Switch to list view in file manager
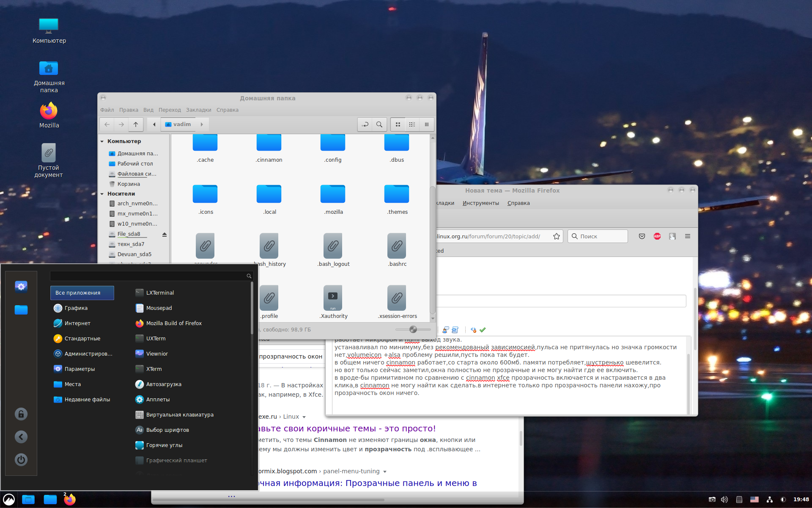The width and height of the screenshot is (812, 508). [x=412, y=124]
